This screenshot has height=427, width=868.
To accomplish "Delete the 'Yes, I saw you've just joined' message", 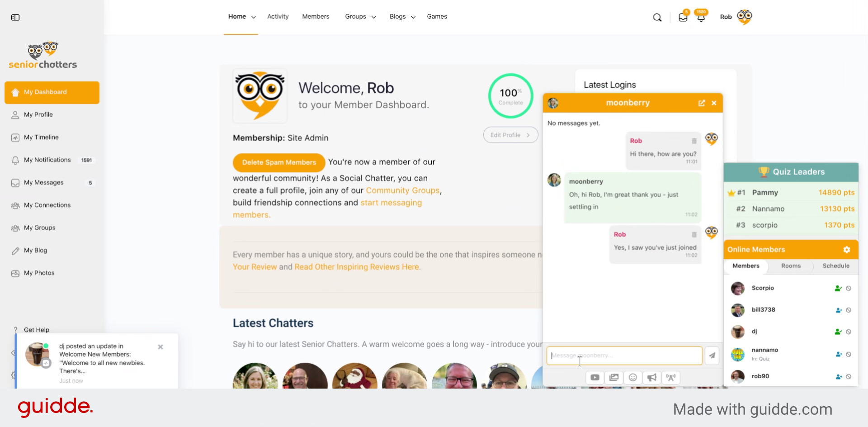I will pyautogui.click(x=694, y=235).
